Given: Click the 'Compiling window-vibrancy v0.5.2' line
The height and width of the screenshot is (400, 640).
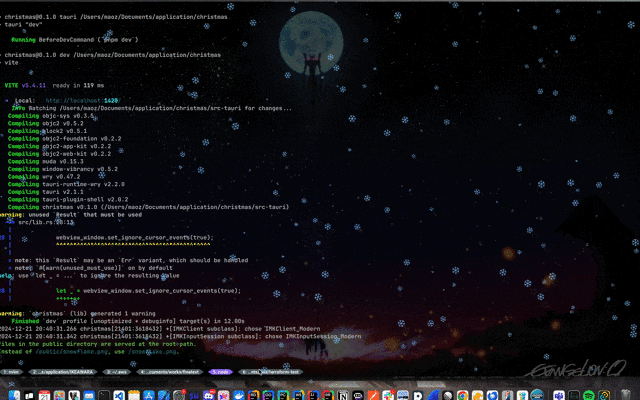Looking at the screenshot, I should [x=62, y=169].
